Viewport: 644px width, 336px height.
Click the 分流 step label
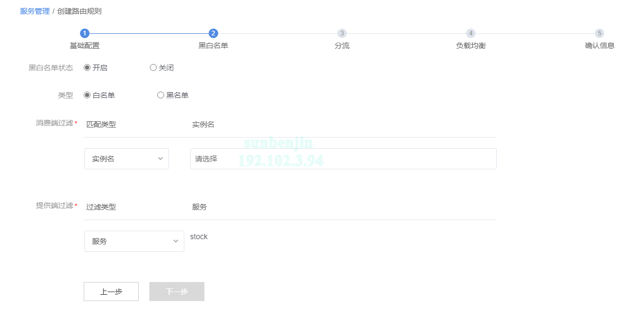point(342,46)
